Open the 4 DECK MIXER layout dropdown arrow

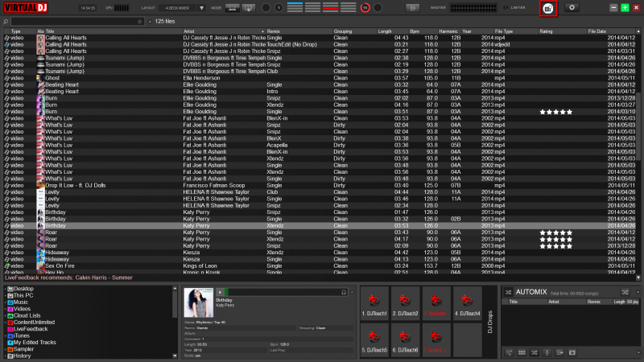(201, 8)
